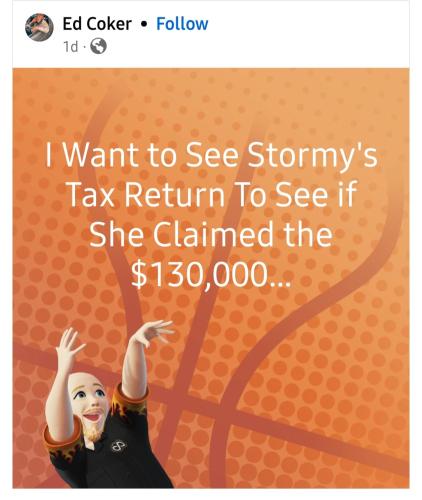
Task: Click the globe public audience icon
Action: click(x=99, y=46)
